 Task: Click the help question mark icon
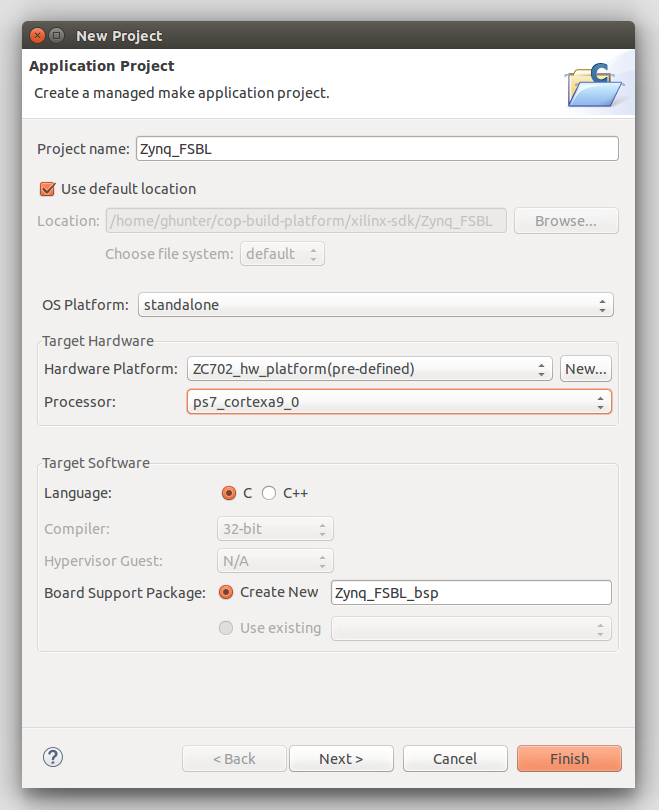point(52,758)
